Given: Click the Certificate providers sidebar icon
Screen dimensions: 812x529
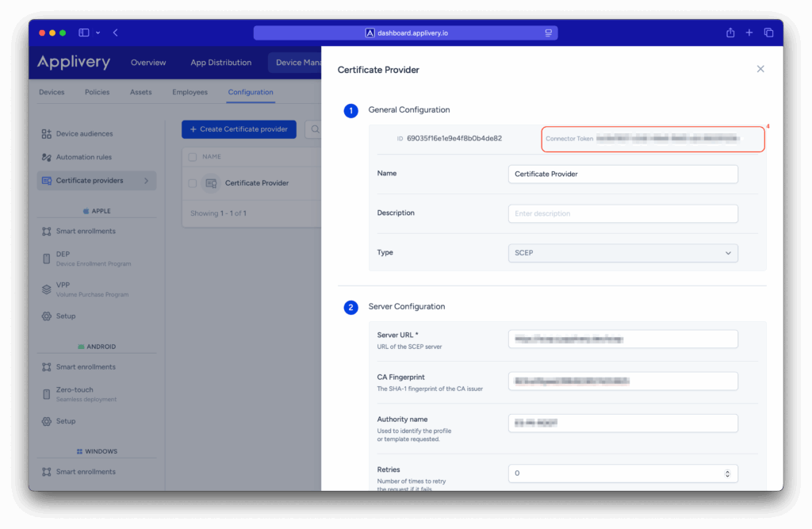Looking at the screenshot, I should pos(46,180).
